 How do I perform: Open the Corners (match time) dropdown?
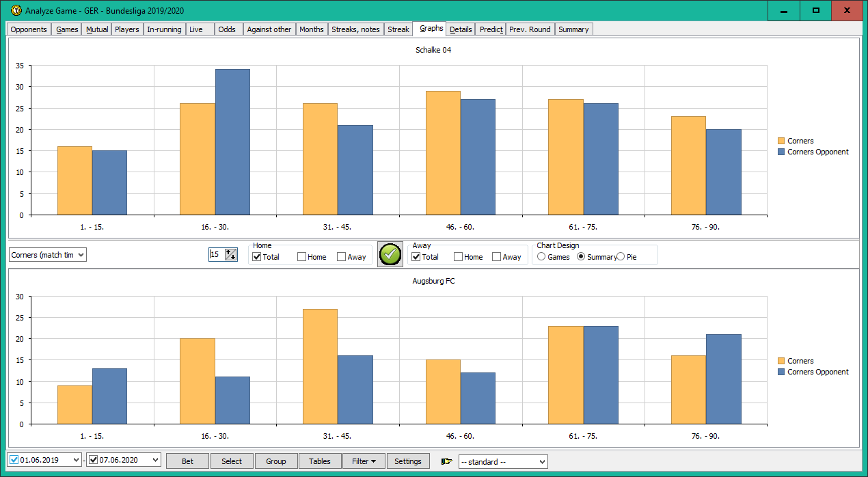point(49,255)
